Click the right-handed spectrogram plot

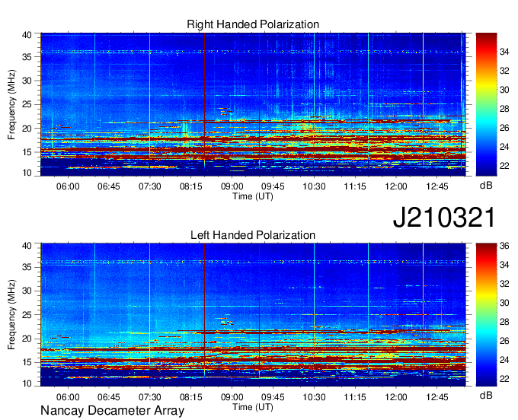tap(253, 104)
